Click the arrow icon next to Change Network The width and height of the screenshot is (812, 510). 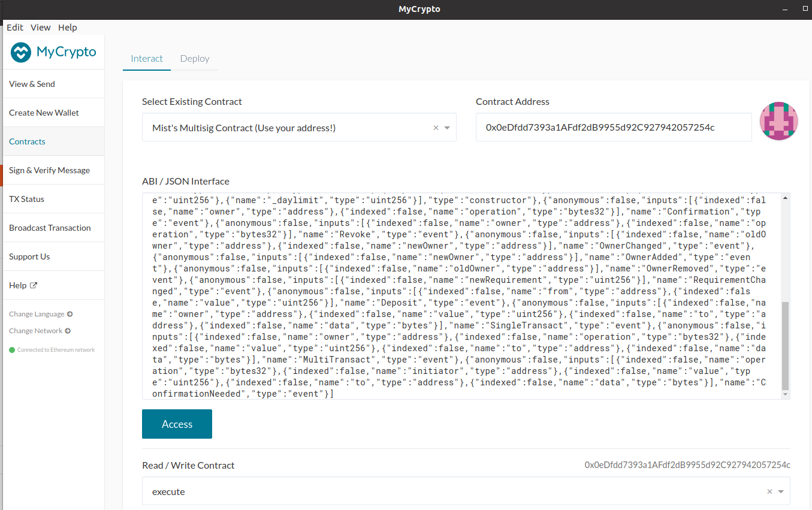[68, 331]
